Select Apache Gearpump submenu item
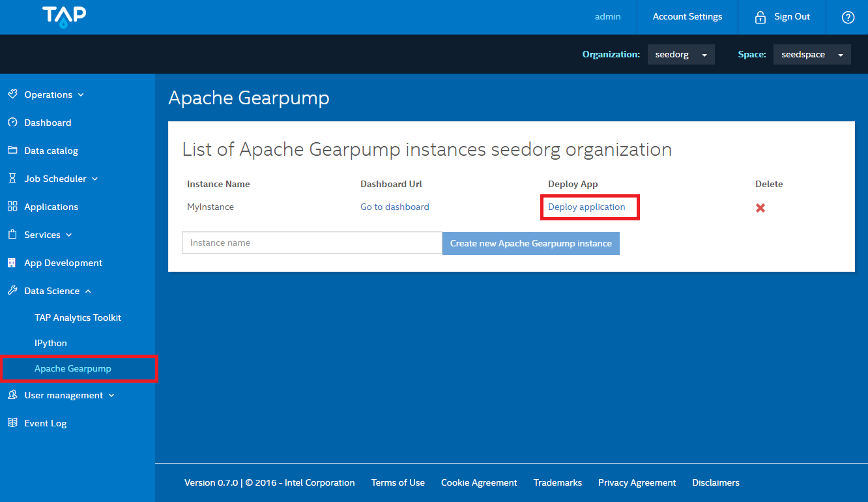Screen dimensions: 868x502 click(x=73, y=368)
